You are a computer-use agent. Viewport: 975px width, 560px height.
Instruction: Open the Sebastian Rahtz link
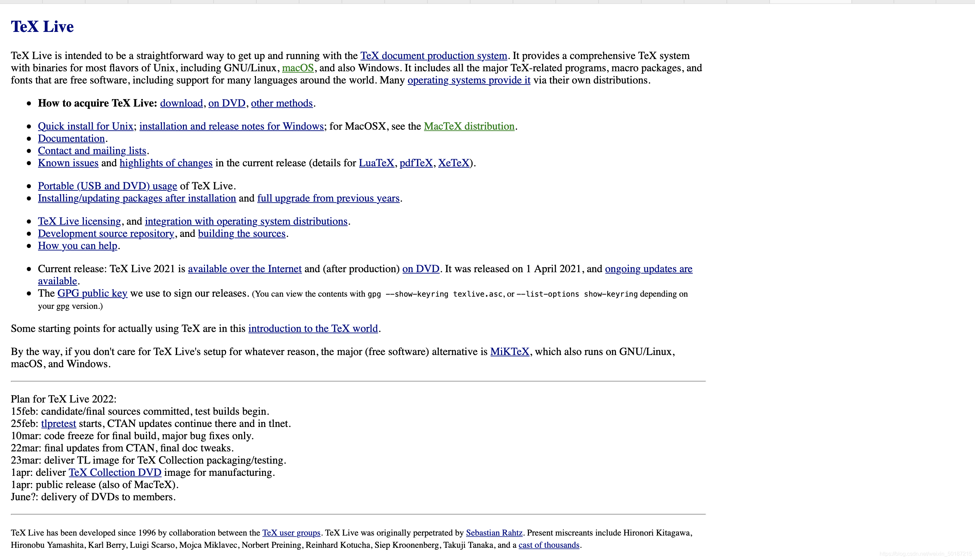coord(494,533)
